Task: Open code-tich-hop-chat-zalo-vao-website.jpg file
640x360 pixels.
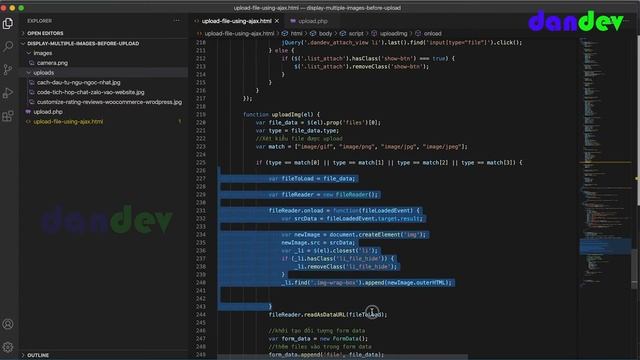Action: (90, 92)
